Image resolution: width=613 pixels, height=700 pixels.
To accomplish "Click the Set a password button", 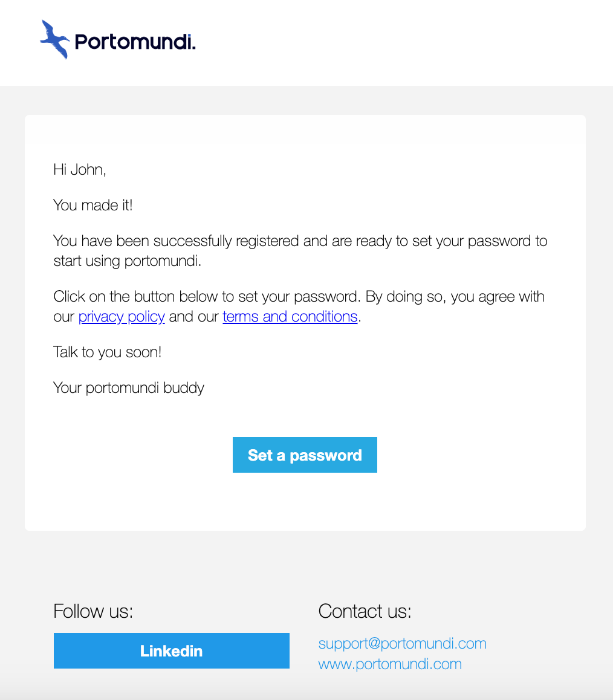I will (x=305, y=455).
